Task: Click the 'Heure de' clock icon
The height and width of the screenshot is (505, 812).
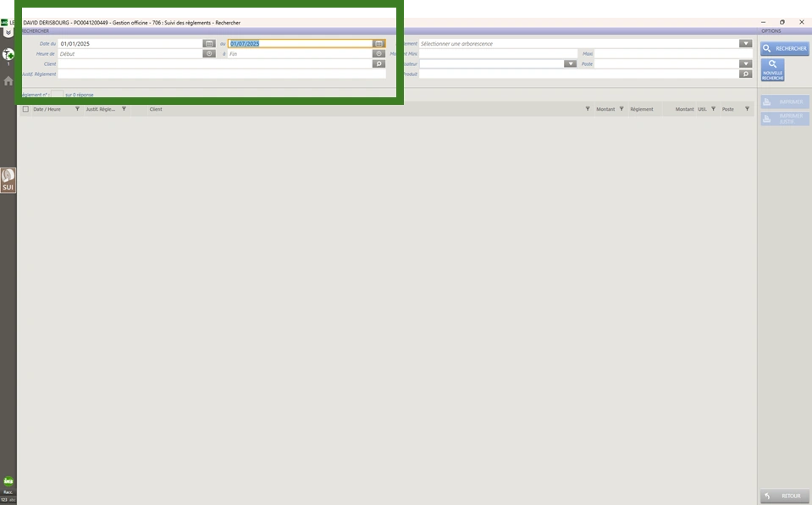Action: click(209, 54)
